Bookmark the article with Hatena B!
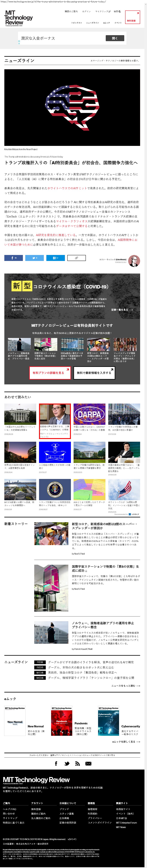 55,258
